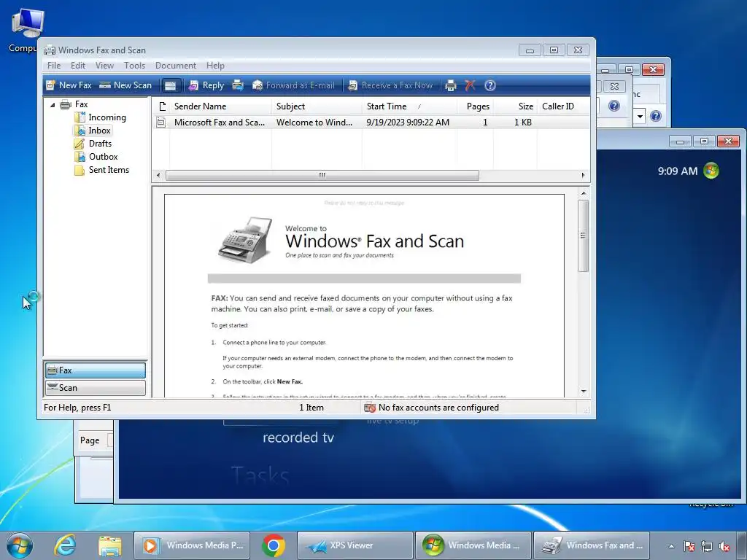Switch to XPS Viewer taskbar button
Screen dimensions: 747x560
[355, 545]
